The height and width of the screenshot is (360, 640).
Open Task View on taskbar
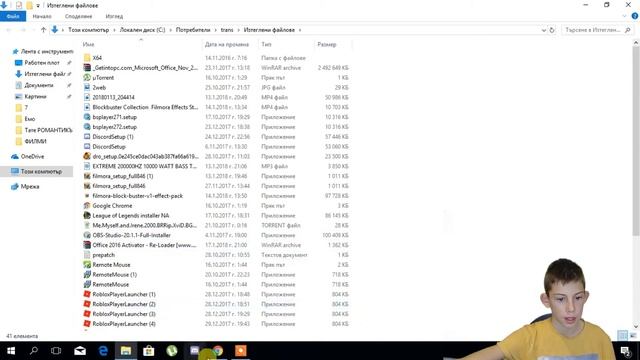click(x=56, y=351)
